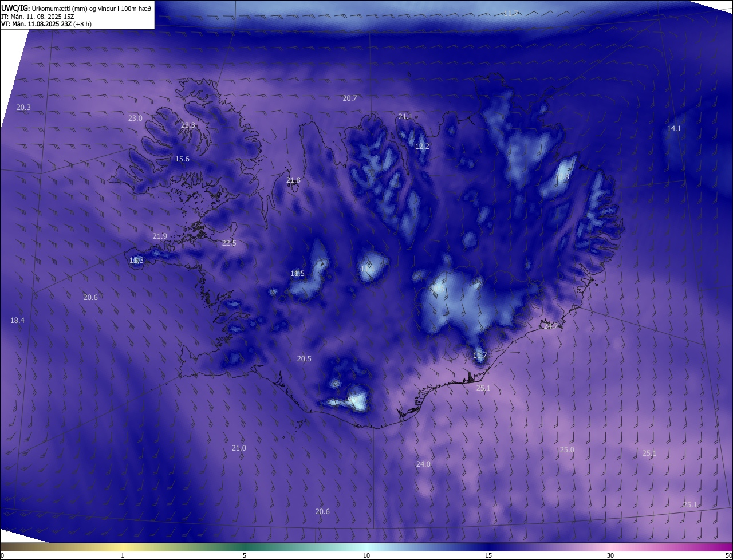Click the 25.0 value label
The width and height of the screenshot is (733, 560).
[x=567, y=450]
